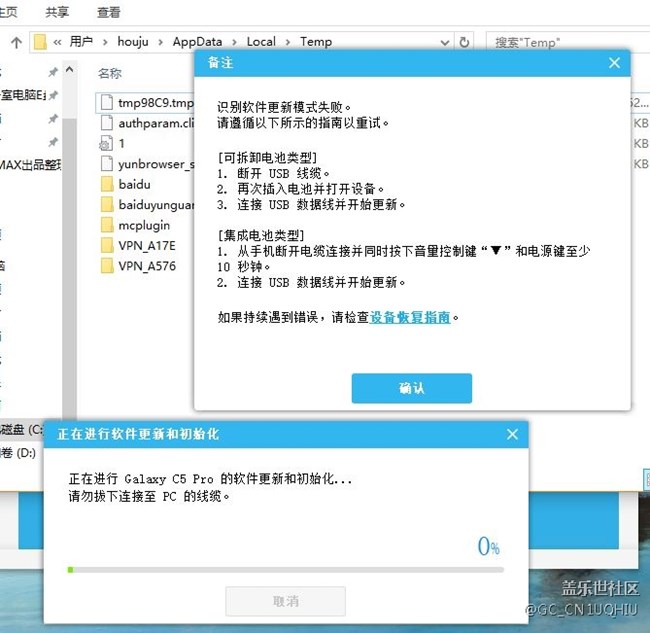Refresh the Temp folder listing
The image size is (650, 633).
point(464,42)
